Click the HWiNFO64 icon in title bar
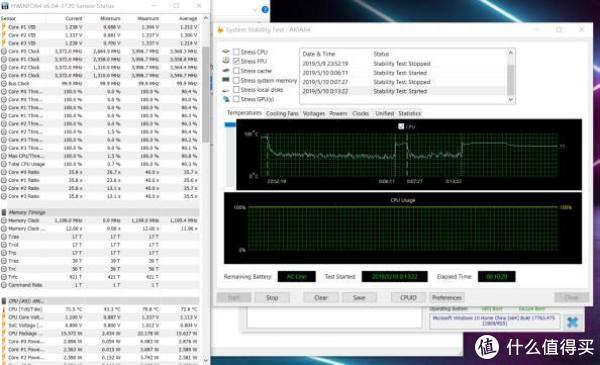Screen dimensions: 600x365 point(5,6)
